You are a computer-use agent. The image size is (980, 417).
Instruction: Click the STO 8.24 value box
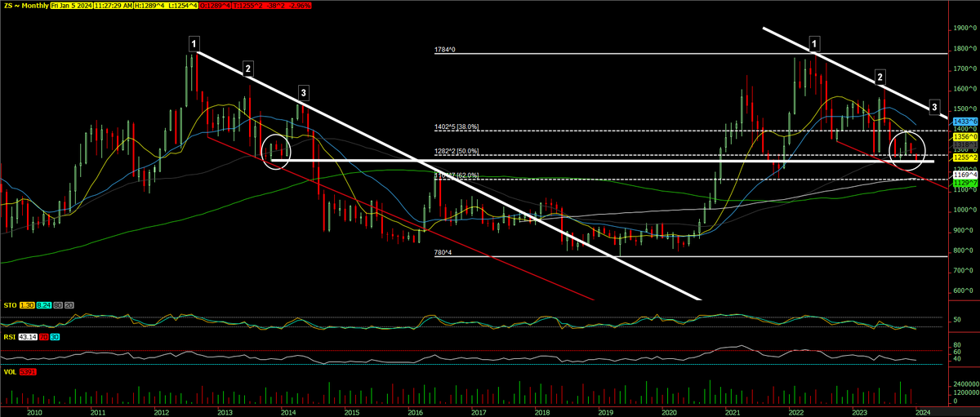(x=44, y=305)
